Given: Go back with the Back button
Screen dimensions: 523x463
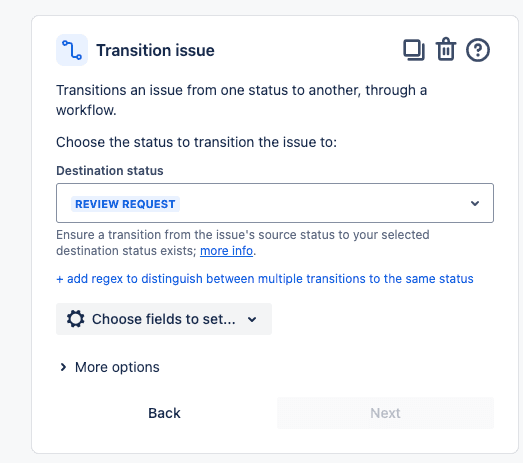Looking at the screenshot, I should (164, 413).
